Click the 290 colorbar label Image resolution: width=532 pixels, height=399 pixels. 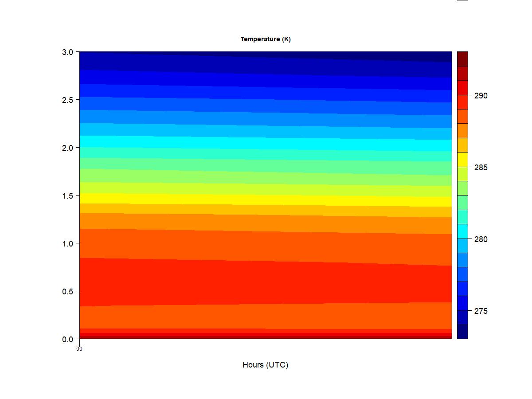[x=481, y=96]
